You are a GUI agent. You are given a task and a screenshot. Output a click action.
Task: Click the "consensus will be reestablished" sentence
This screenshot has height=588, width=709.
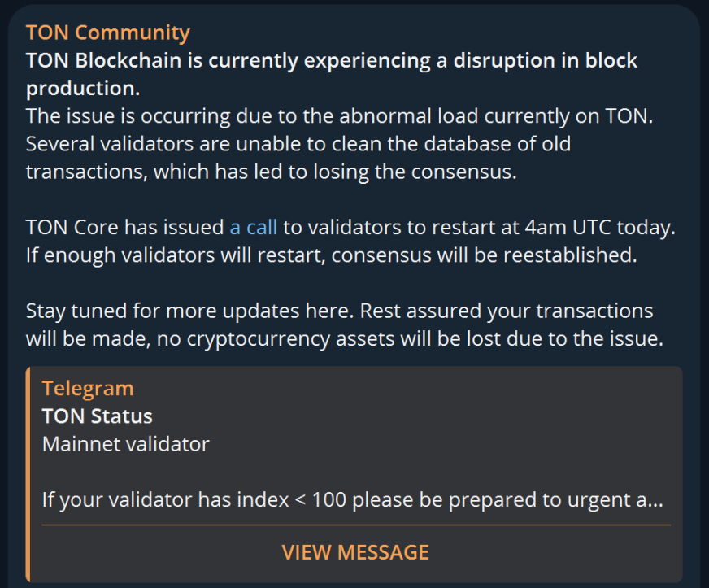[484, 255]
